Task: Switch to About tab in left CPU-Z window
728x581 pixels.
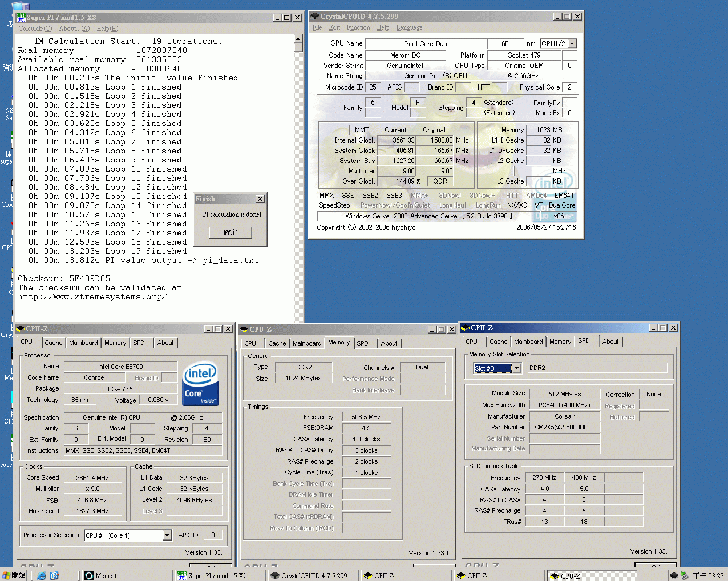Action: tap(165, 343)
